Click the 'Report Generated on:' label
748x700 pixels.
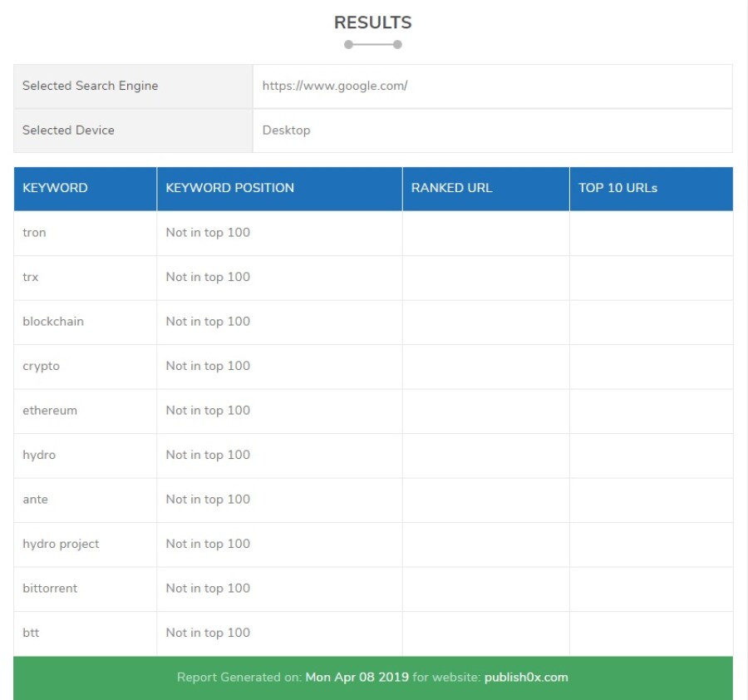[x=239, y=678]
